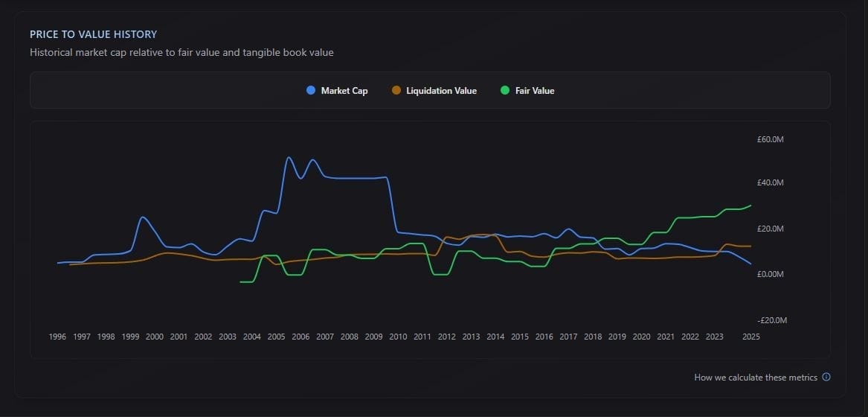This screenshot has width=868, height=417.
Task: Select the 2010 x-axis year label
Action: point(398,337)
